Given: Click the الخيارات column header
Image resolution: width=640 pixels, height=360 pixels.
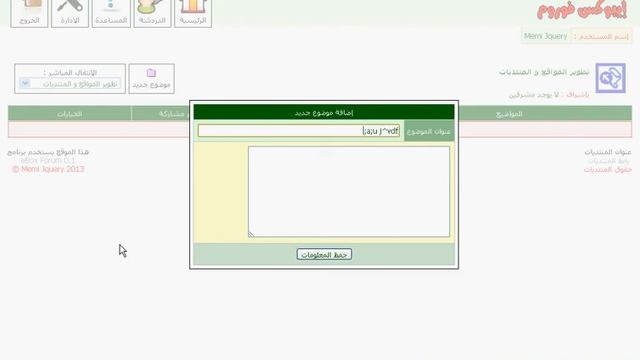Looking at the screenshot, I should [x=69, y=114].
